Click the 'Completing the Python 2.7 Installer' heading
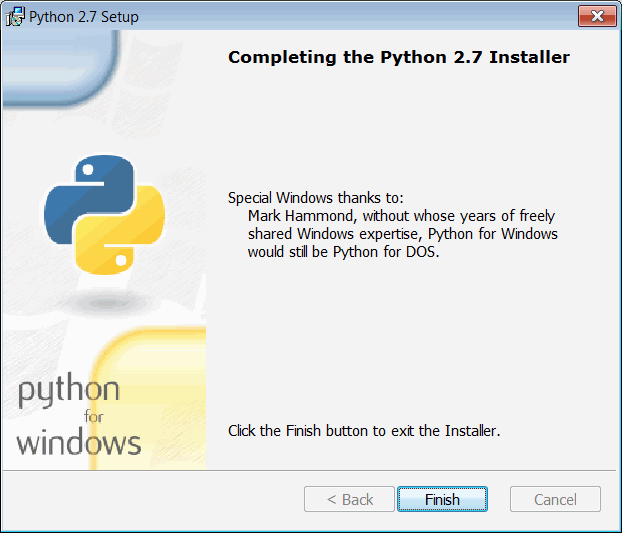The image size is (622, 533). 399,58
